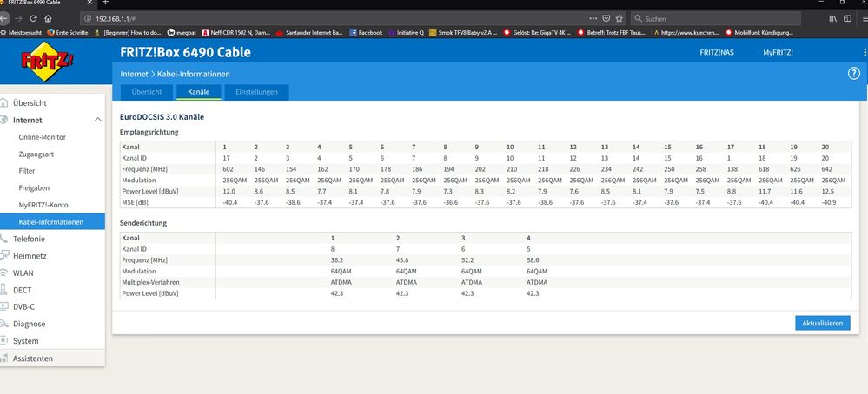Screen dimensions: 868x394
Task: Close the FRITZ!Box 6490 Cable tab
Action: click(x=90, y=3)
